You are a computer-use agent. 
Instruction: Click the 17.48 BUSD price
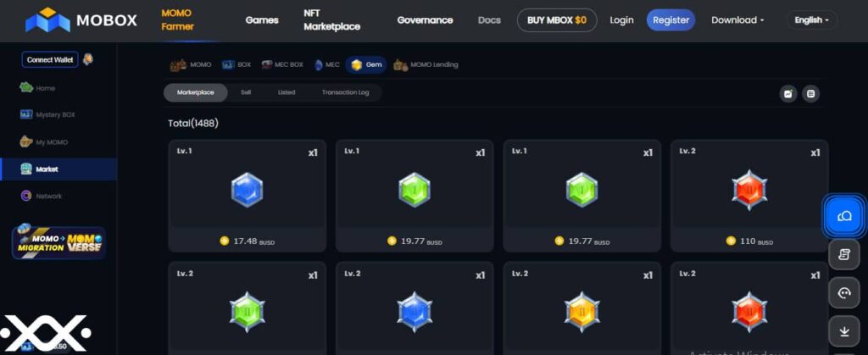pyautogui.click(x=248, y=241)
